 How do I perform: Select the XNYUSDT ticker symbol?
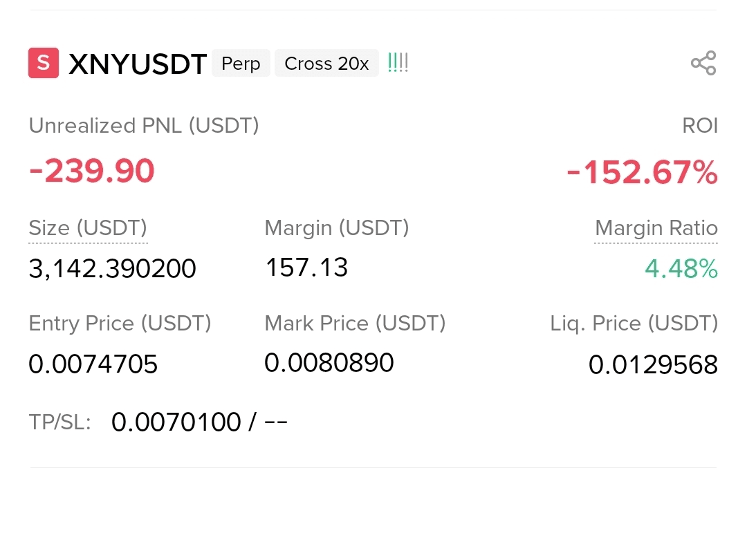point(137,63)
